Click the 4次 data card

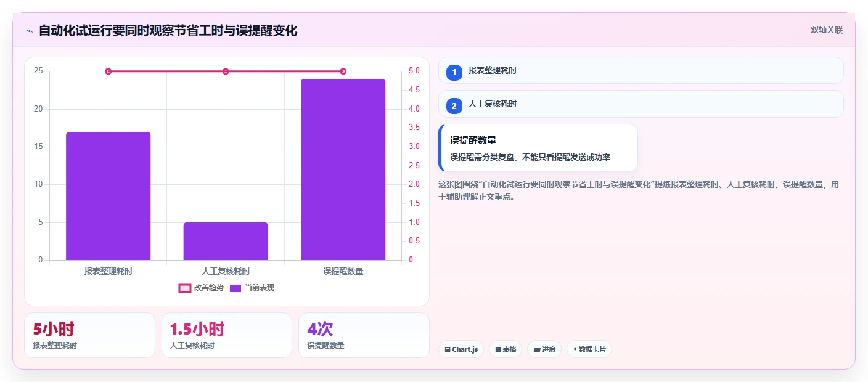pyautogui.click(x=364, y=335)
